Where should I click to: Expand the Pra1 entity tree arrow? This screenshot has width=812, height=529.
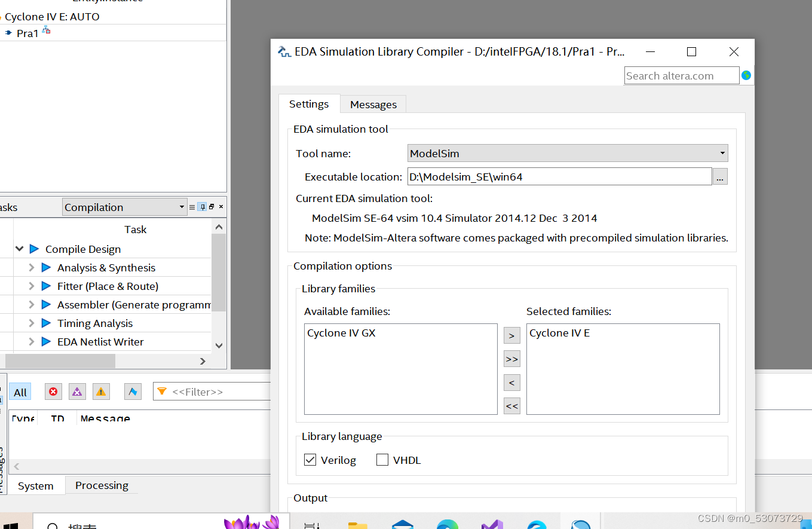point(8,33)
